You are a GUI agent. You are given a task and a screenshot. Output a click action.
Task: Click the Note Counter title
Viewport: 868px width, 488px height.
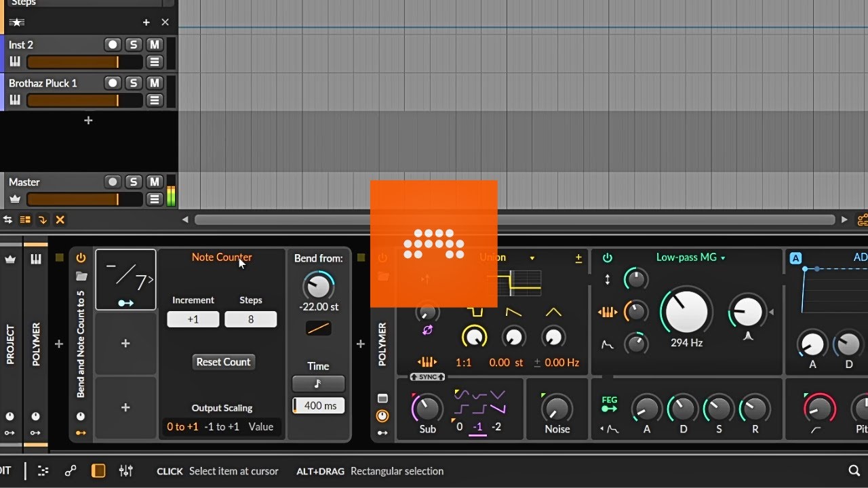coord(222,257)
